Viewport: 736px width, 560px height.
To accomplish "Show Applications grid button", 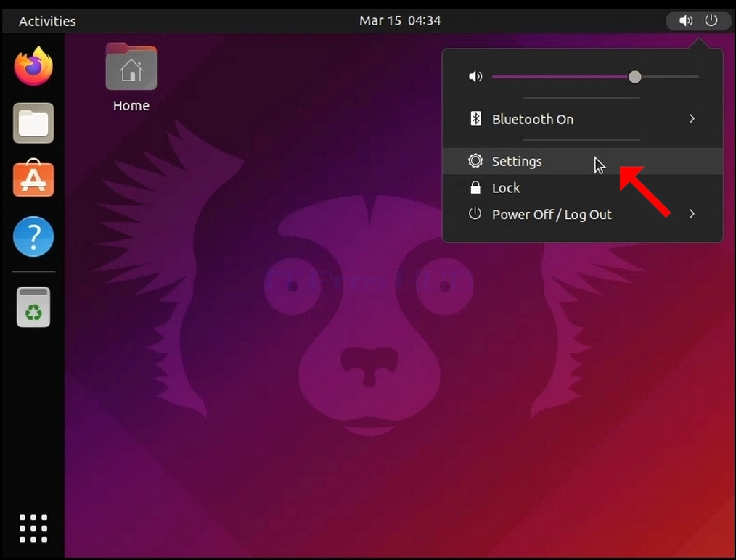I will 33,528.
